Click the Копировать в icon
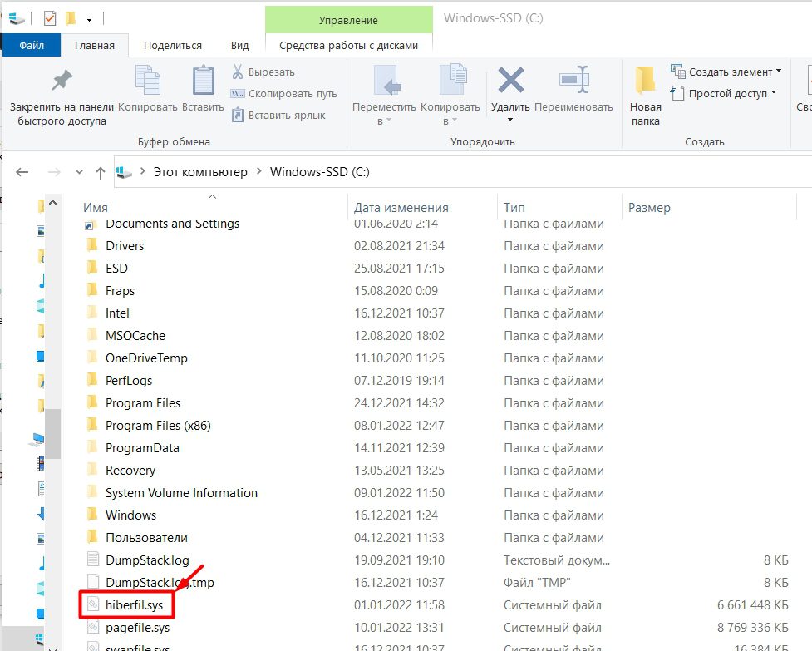The height and width of the screenshot is (651, 812). click(453, 81)
